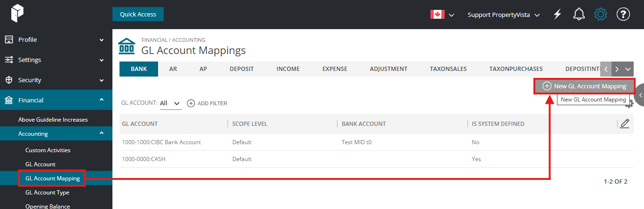The image size is (644, 209).
Task: Click the Quick Access button
Action: (138, 14)
